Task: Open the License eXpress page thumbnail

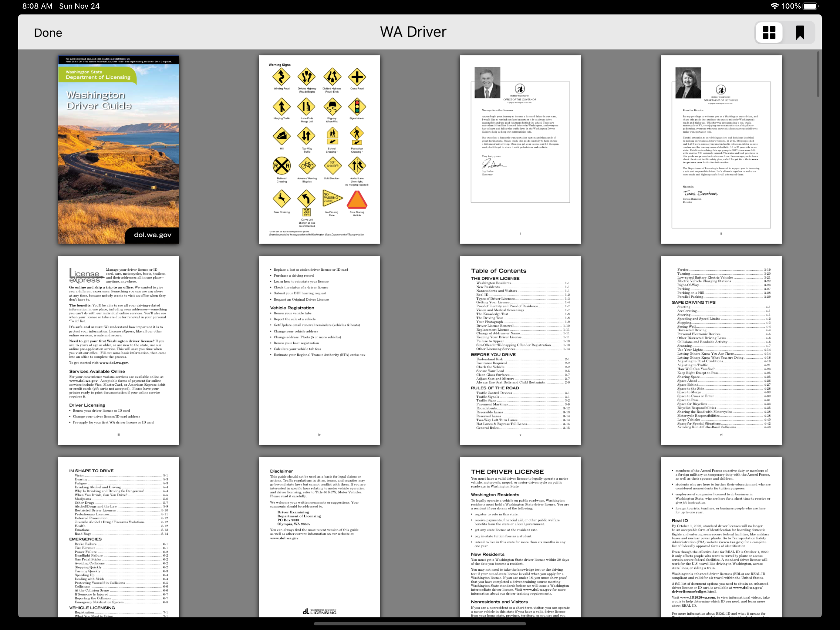Action: (118, 350)
